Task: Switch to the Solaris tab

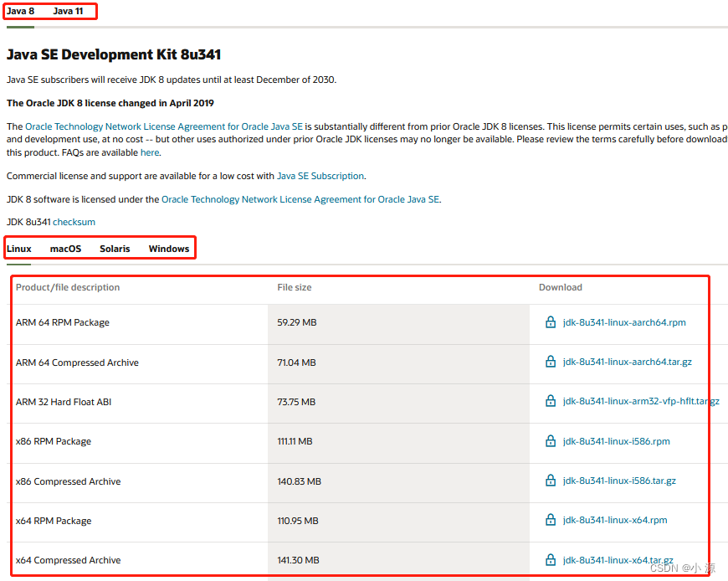Action: [x=115, y=249]
